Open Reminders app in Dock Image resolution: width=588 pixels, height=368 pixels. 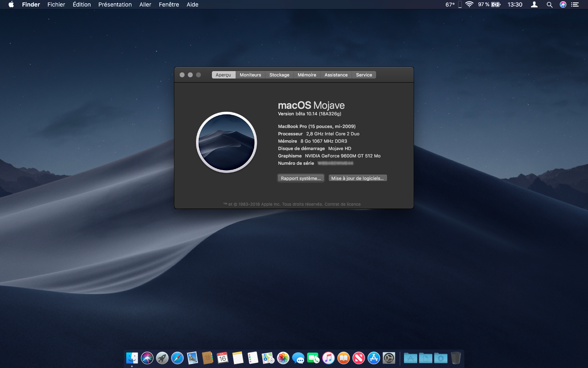(x=253, y=358)
